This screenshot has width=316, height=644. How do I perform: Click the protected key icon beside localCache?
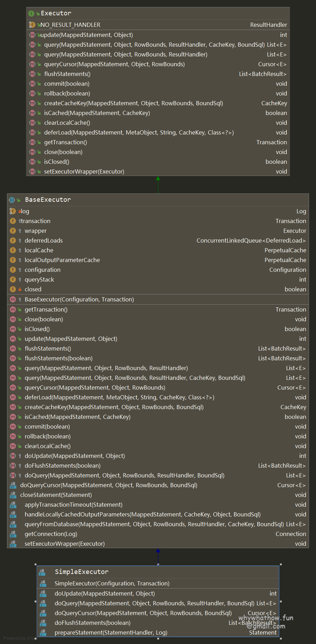pyautogui.click(x=20, y=250)
